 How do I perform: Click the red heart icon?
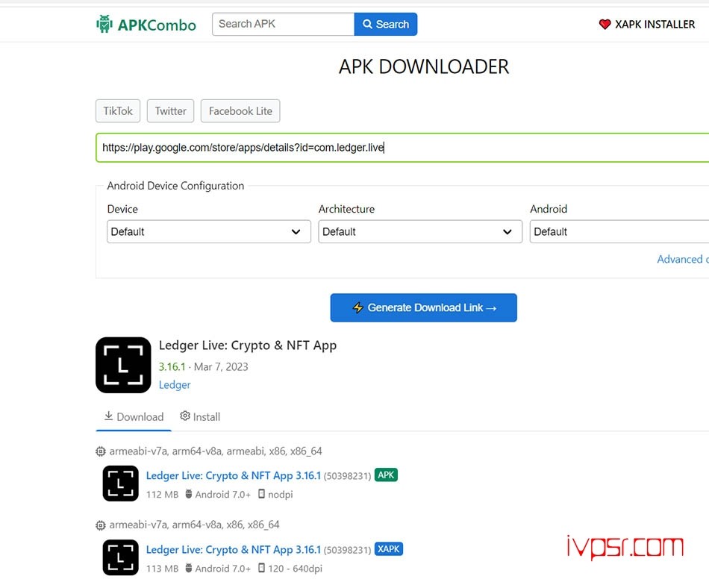tap(605, 25)
